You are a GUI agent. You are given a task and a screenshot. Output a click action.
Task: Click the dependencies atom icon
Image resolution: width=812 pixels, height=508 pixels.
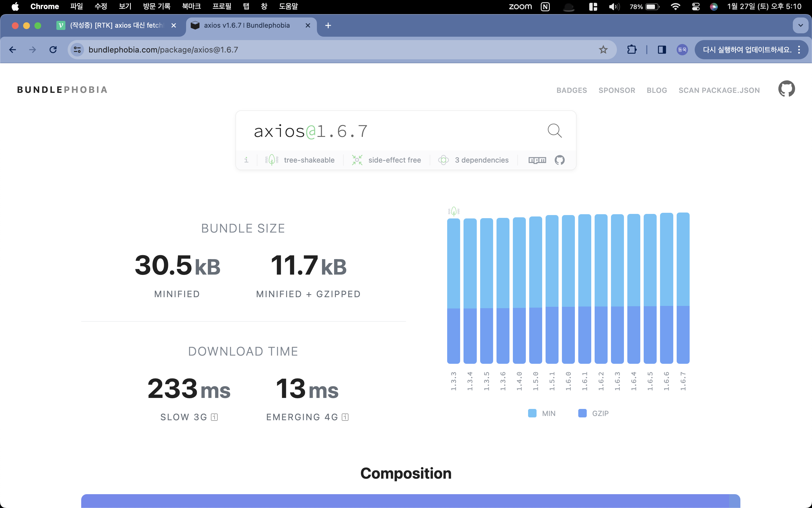[x=443, y=160]
